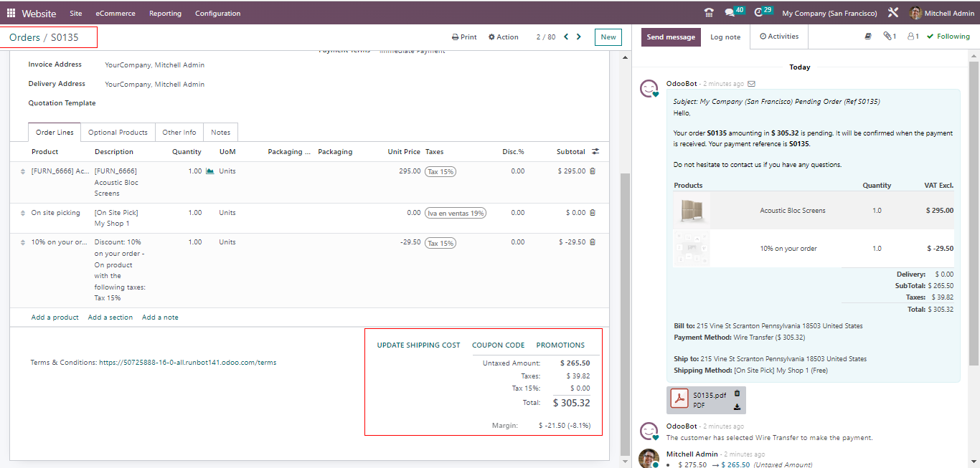This screenshot has height=468, width=980.
Task: Switch to the Optional Products tab
Action: [x=118, y=133]
